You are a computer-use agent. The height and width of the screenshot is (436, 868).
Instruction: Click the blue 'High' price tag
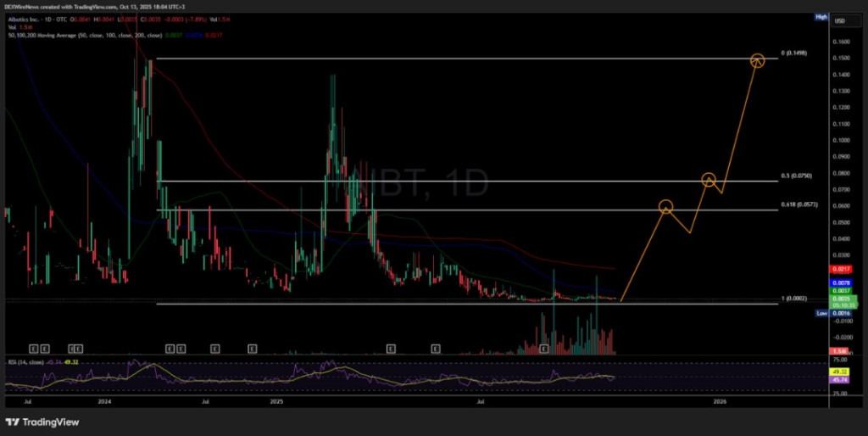[821, 16]
